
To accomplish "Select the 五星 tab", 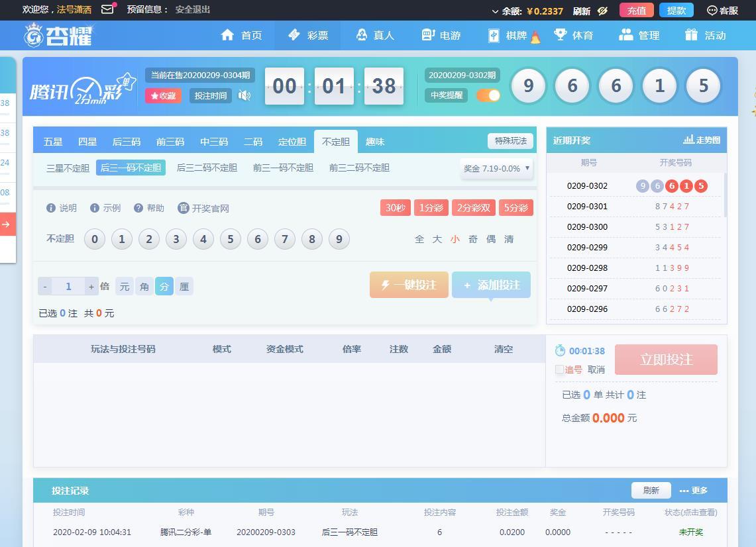I will pyautogui.click(x=52, y=142).
